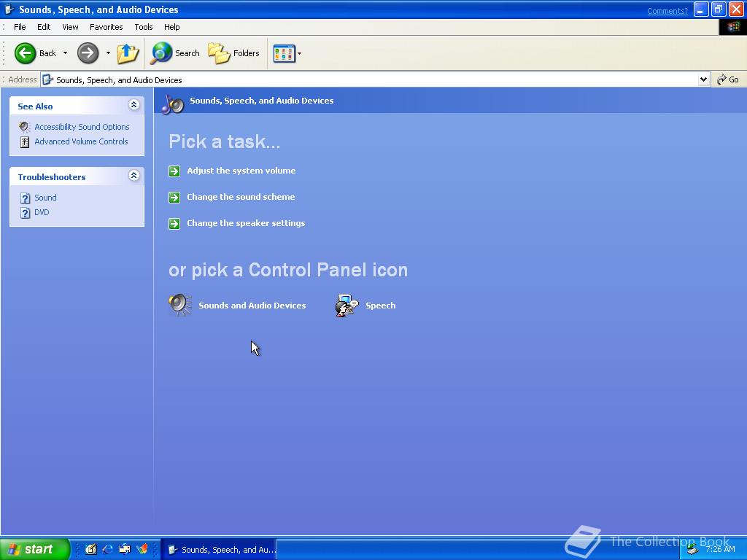
Task: Click the system tray hardware icon
Action: click(692, 550)
